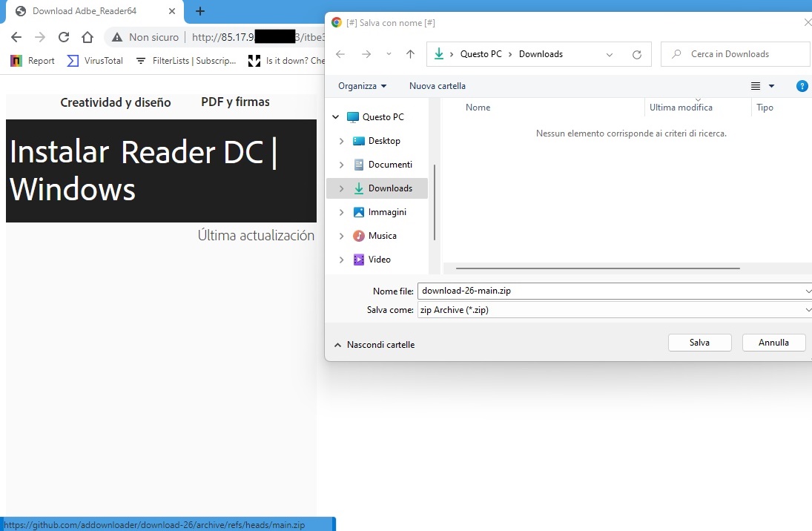Image resolution: width=812 pixels, height=531 pixels.
Task: Change the view layout icon
Action: pyautogui.click(x=756, y=86)
